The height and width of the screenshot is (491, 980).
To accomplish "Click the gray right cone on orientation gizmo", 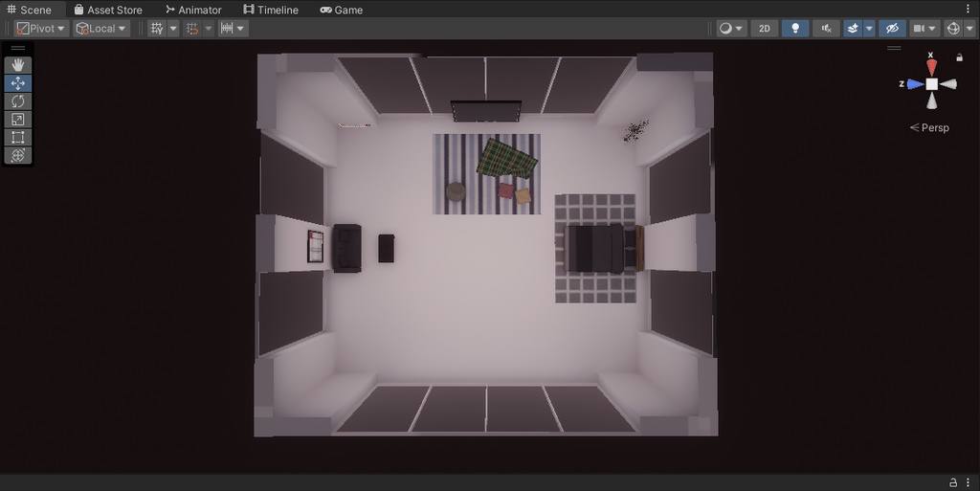I will pos(948,83).
